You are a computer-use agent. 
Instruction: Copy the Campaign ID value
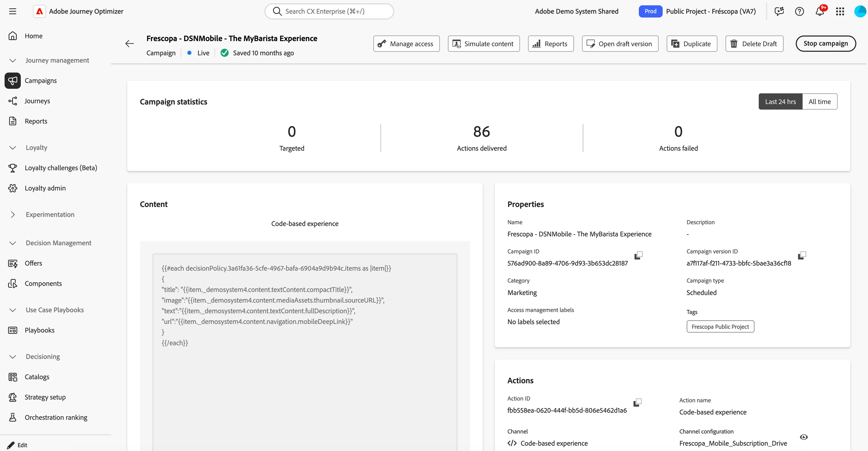tap(639, 255)
